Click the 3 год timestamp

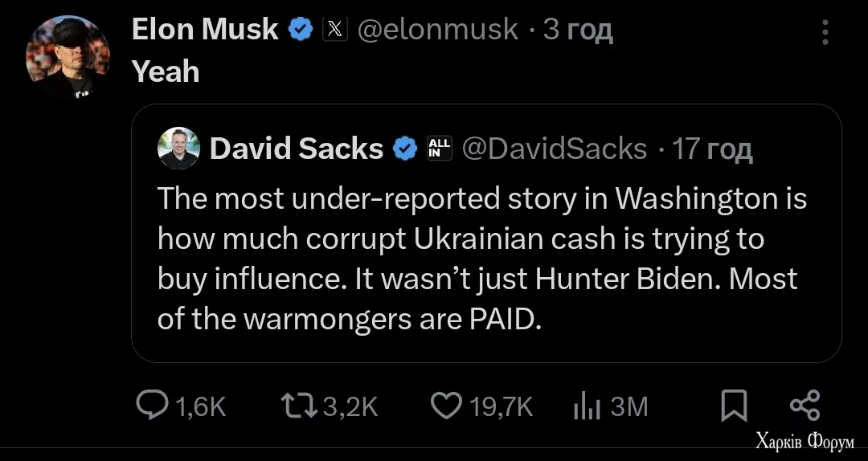tap(577, 30)
